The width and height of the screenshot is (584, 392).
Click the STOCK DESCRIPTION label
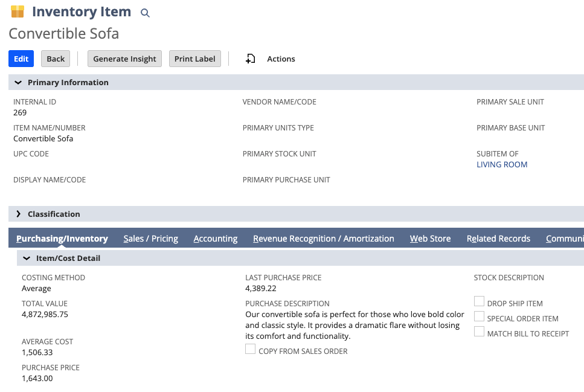click(x=509, y=278)
